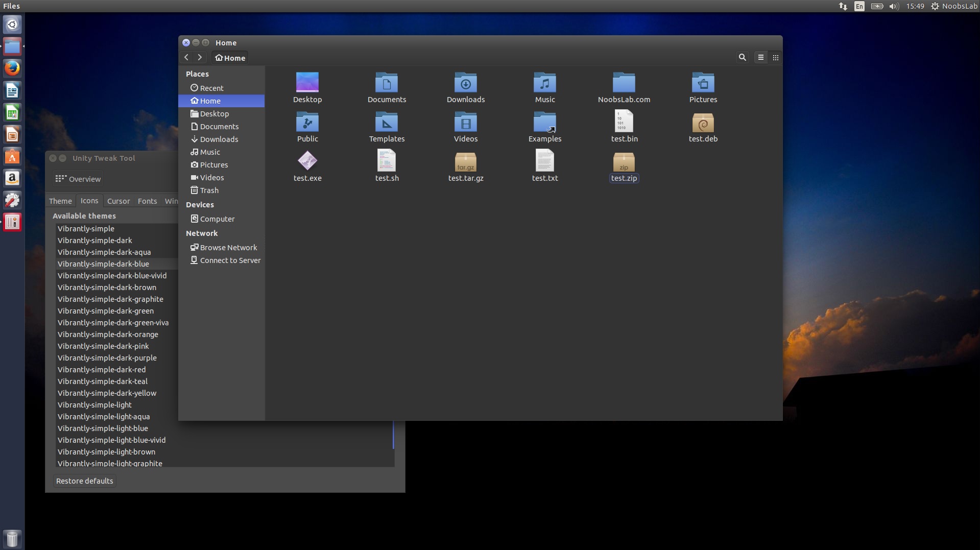Select the Public folder icon
This screenshot has width=980, height=550.
click(x=307, y=122)
